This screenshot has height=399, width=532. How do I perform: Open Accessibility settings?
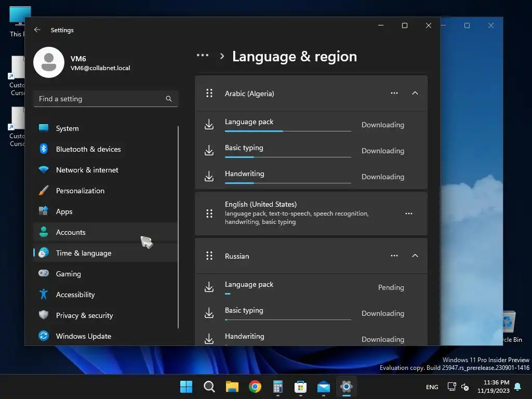coord(105,295)
